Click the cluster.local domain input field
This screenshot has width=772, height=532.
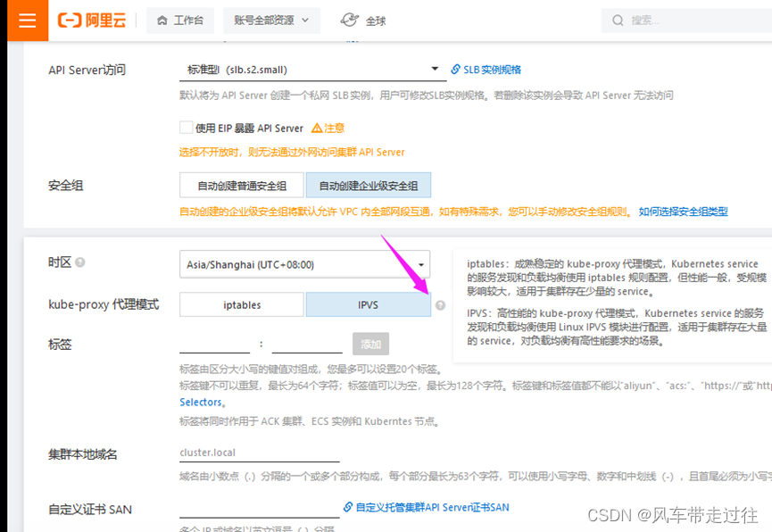point(260,453)
